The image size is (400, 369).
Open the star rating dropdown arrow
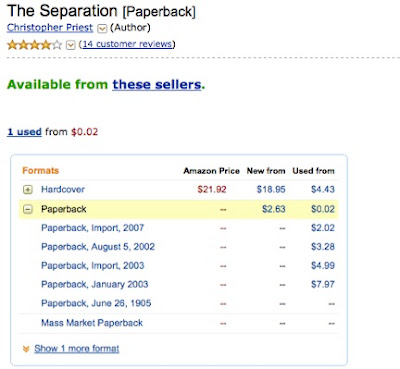click(x=70, y=45)
